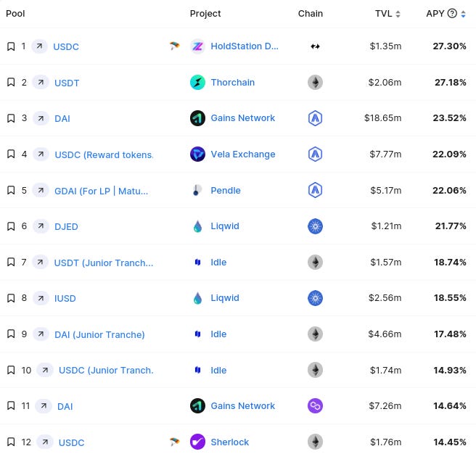This screenshot has height=454, width=476.
Task: Open external link arrow for row 9 DAI
Action: (x=41, y=334)
